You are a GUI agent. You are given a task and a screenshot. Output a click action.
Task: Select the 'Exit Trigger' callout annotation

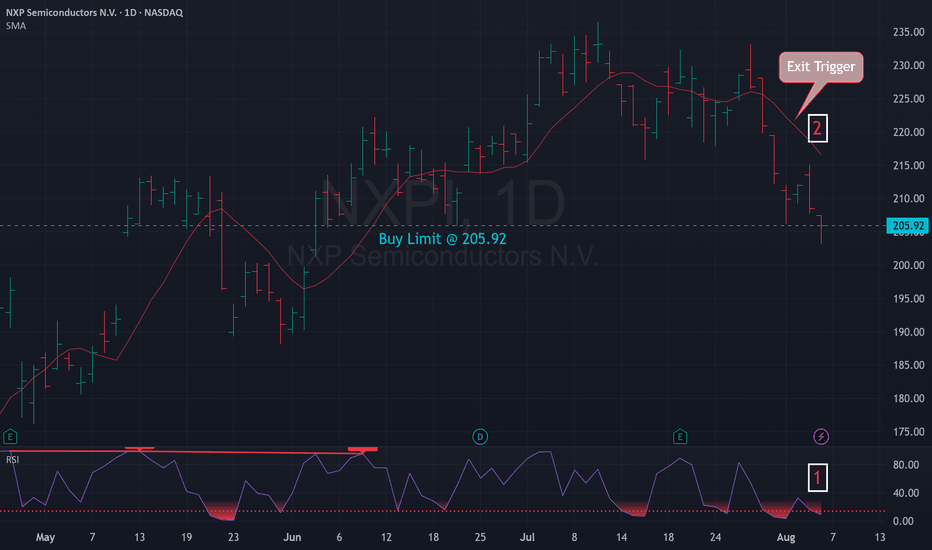click(x=821, y=67)
